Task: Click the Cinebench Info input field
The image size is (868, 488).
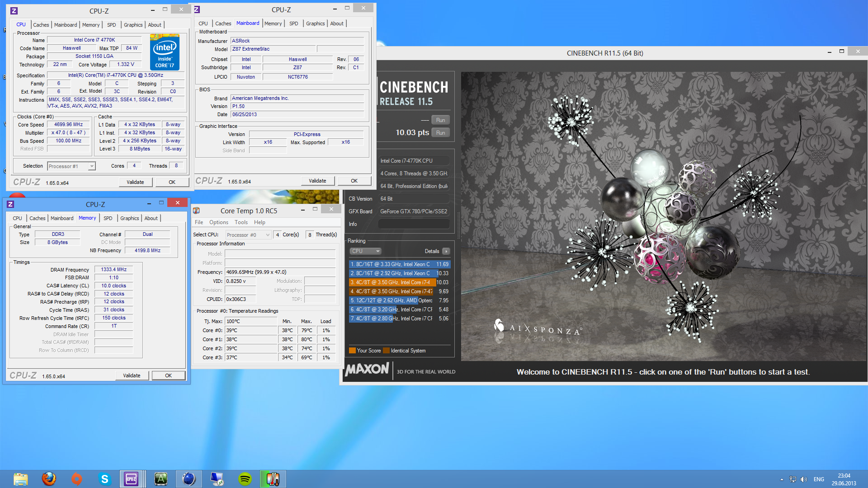Action: point(414,224)
